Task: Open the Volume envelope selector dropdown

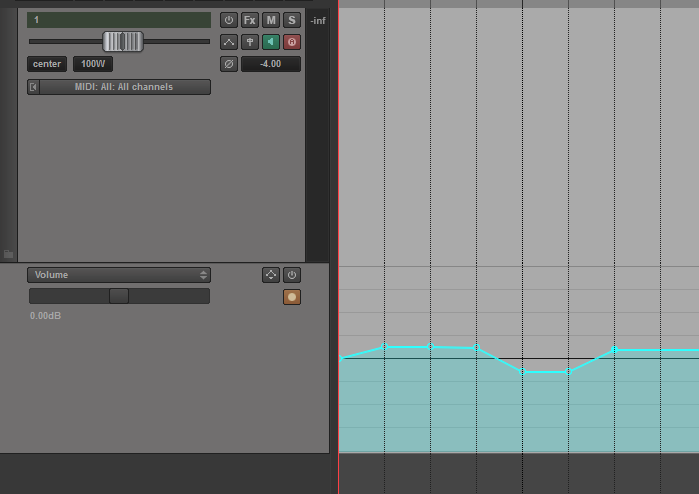Action: tap(119, 275)
